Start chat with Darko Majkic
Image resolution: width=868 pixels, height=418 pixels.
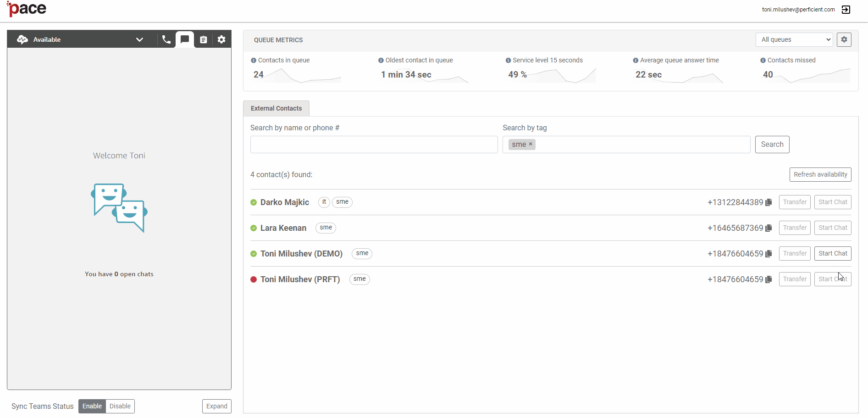point(833,202)
